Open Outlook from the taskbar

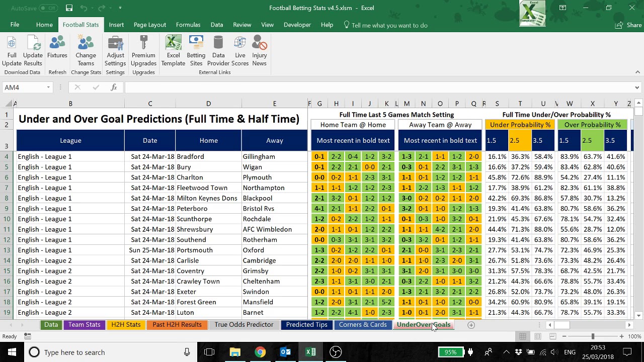(285, 352)
